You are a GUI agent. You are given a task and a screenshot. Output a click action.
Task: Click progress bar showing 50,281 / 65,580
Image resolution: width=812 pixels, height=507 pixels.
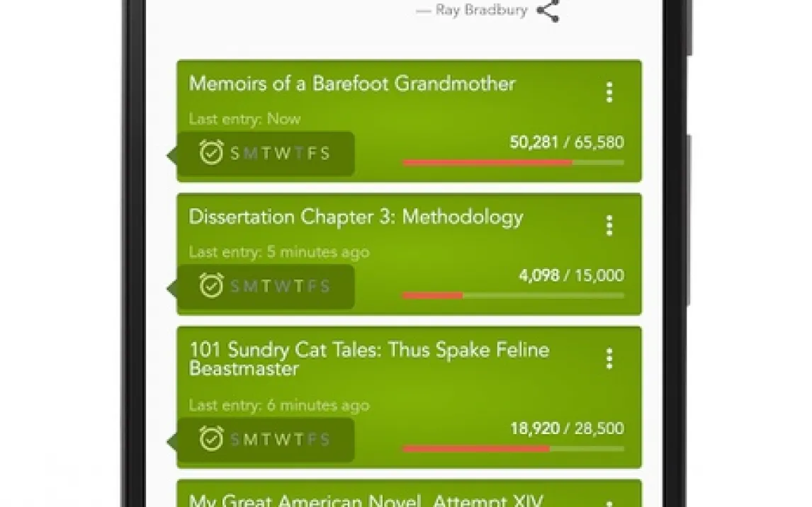512,163
